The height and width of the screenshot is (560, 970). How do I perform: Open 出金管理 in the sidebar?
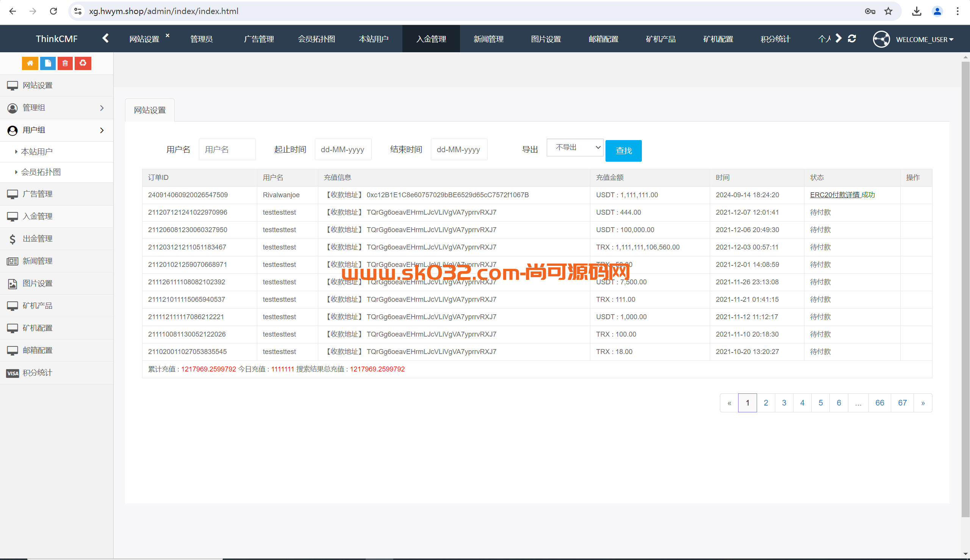(56, 239)
